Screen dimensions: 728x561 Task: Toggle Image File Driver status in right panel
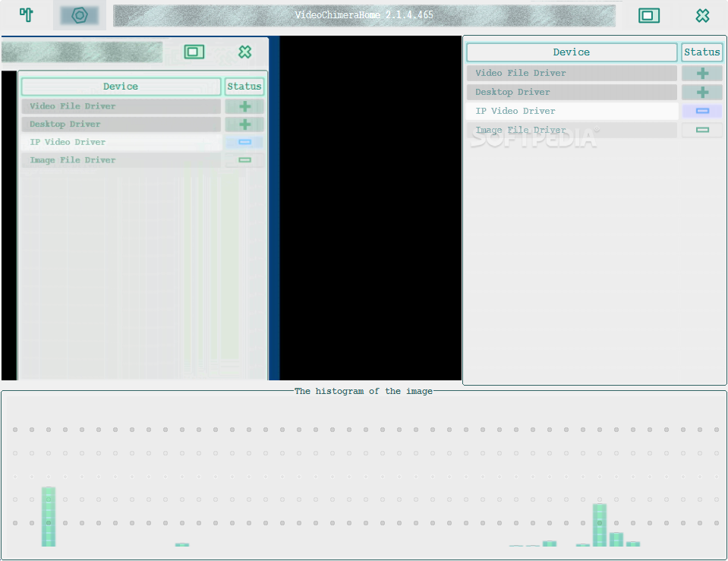[x=702, y=130]
